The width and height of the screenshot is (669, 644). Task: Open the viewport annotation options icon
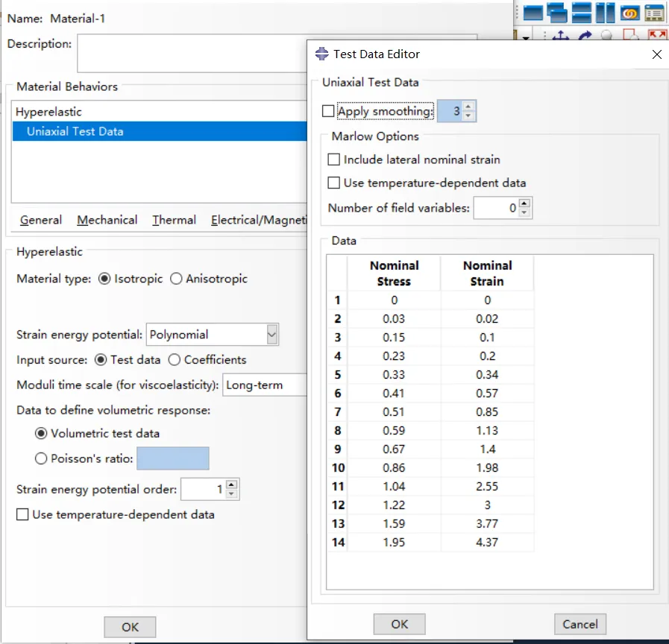[654, 13]
